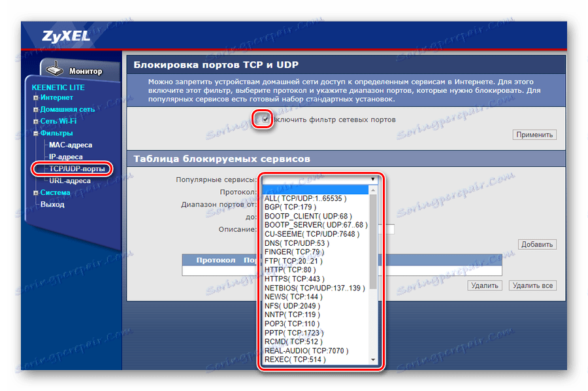Select REXEC( TCP:514 ) entry

316,360
